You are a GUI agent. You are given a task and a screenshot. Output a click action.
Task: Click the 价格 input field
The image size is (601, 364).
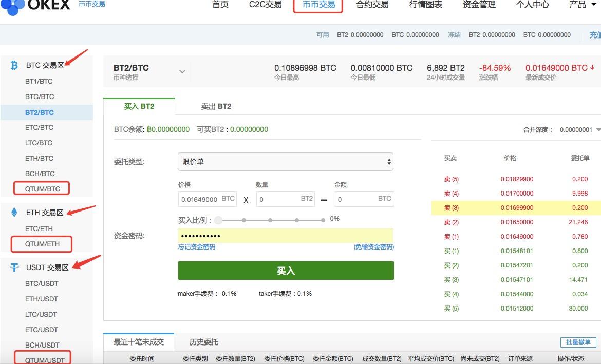coord(208,199)
